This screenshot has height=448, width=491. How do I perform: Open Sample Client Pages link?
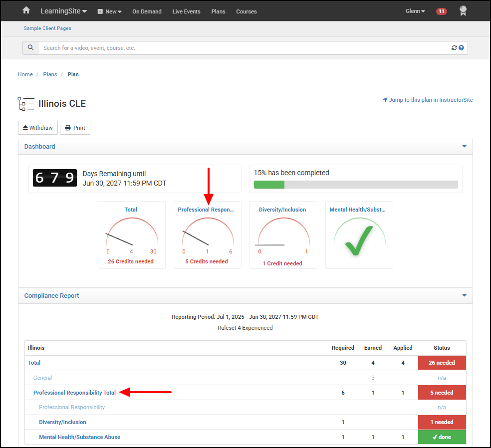coord(47,28)
